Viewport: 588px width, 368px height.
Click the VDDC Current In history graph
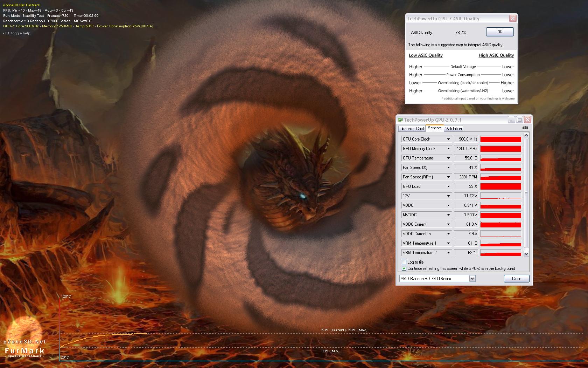click(x=500, y=234)
